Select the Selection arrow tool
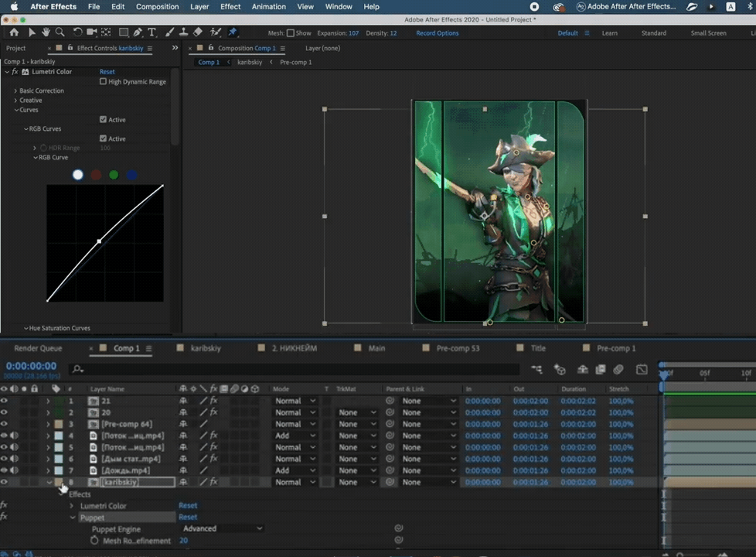Viewport: 756px width, 557px height. 32,32
